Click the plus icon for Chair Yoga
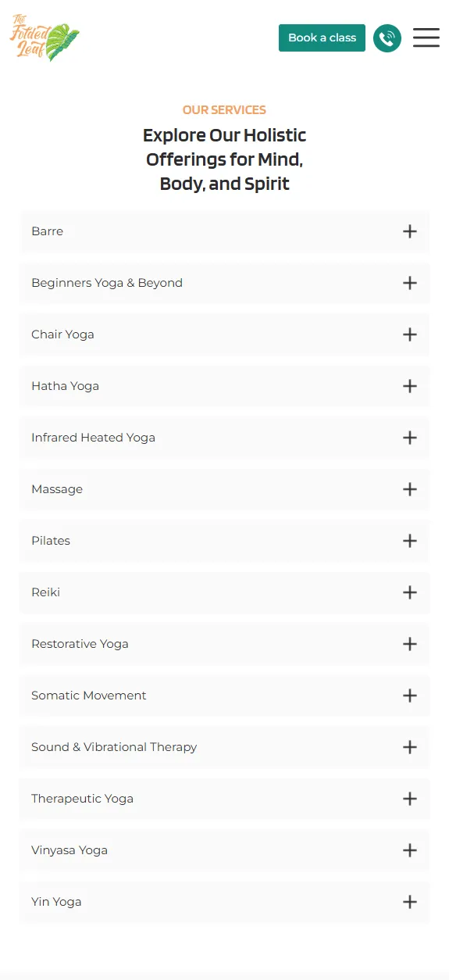This screenshot has width=449, height=980. tap(410, 334)
